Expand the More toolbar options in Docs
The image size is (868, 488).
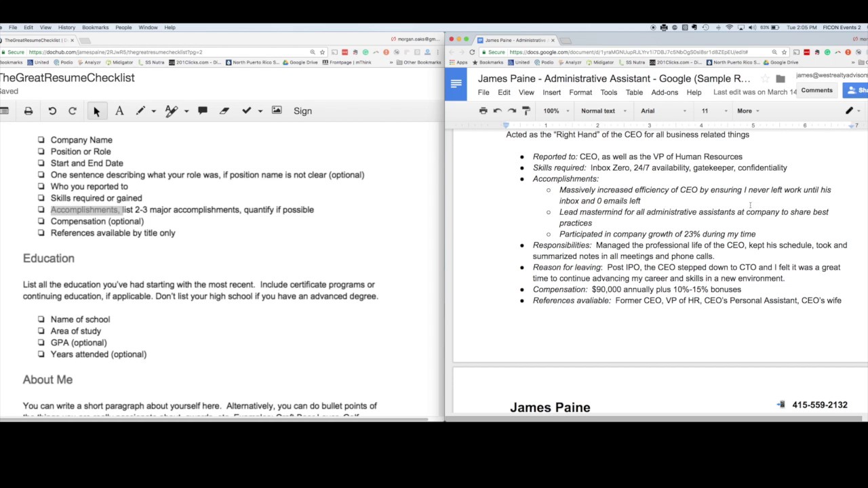[748, 111]
